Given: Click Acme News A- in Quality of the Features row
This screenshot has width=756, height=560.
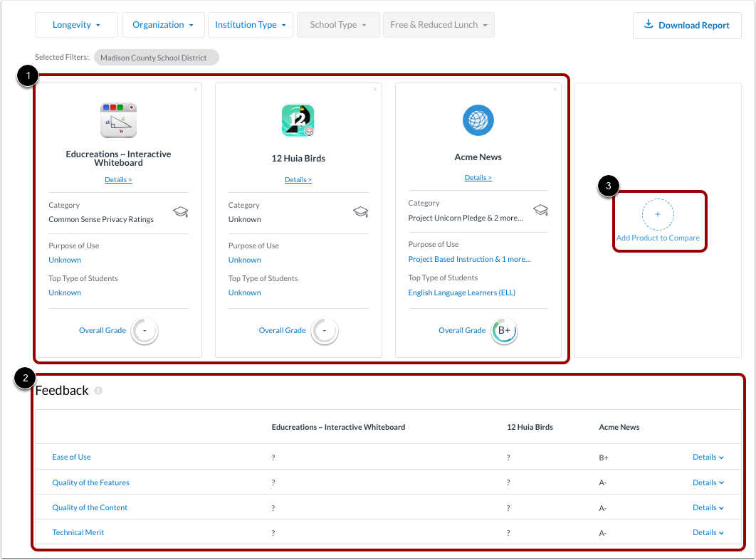Looking at the screenshot, I should point(603,483).
